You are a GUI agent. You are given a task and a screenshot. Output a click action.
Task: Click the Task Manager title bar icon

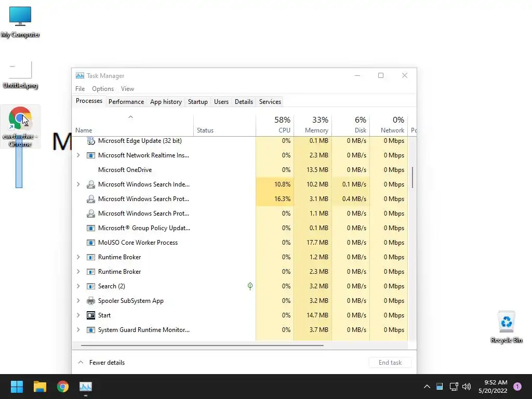point(79,75)
